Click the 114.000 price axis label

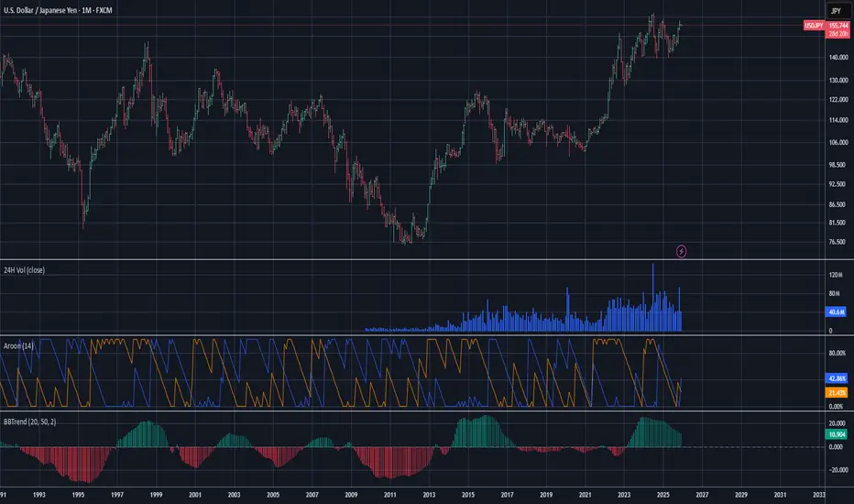coord(838,120)
